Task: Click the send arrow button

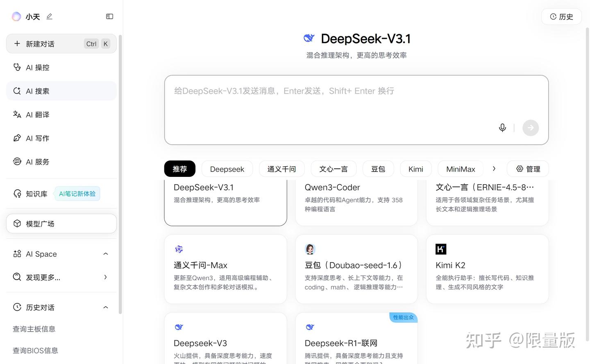Action: [x=531, y=128]
